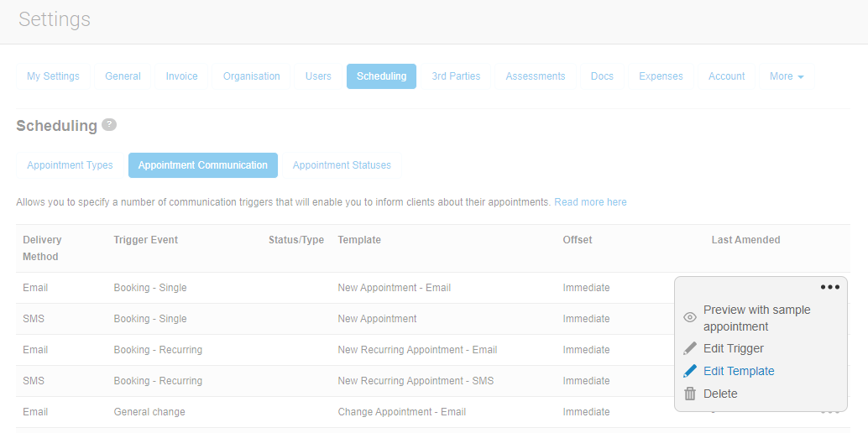The height and width of the screenshot is (433, 868).
Task: Click the Delivery Method column header
Action: click(x=42, y=248)
